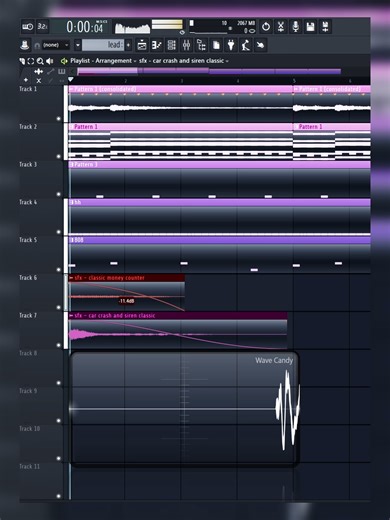Select second 'Pattern 1' clip on Track 2
390x520 pixels.
[x=332, y=142]
